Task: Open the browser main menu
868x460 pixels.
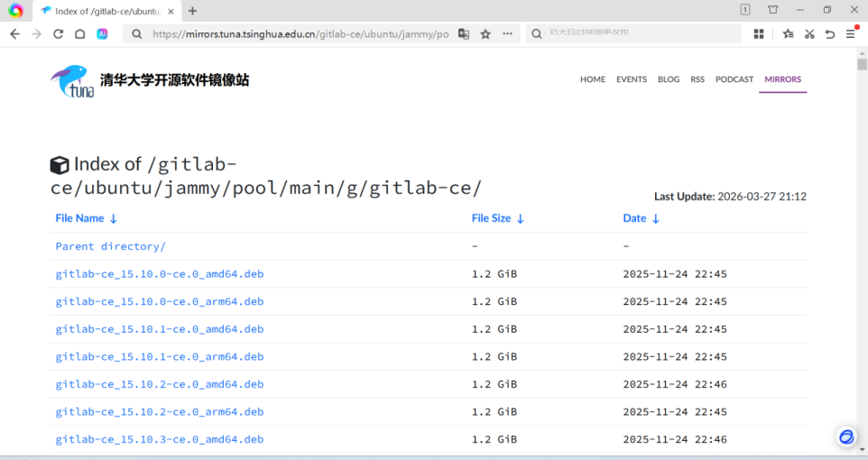Action: 851,33
